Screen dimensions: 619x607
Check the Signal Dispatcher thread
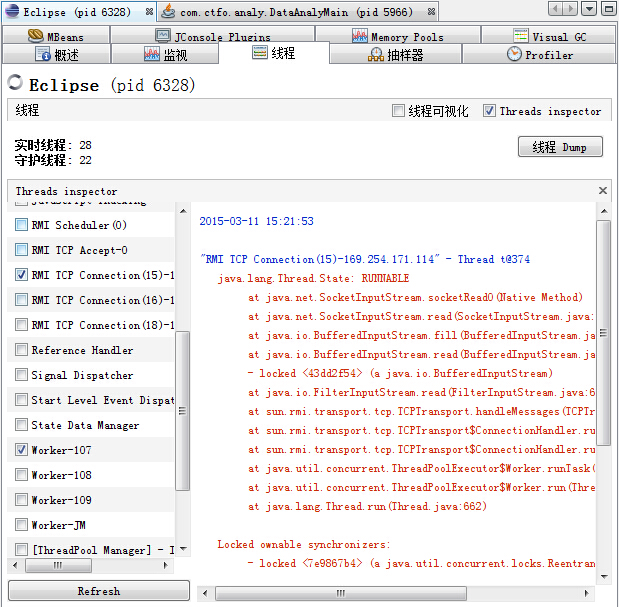21,375
